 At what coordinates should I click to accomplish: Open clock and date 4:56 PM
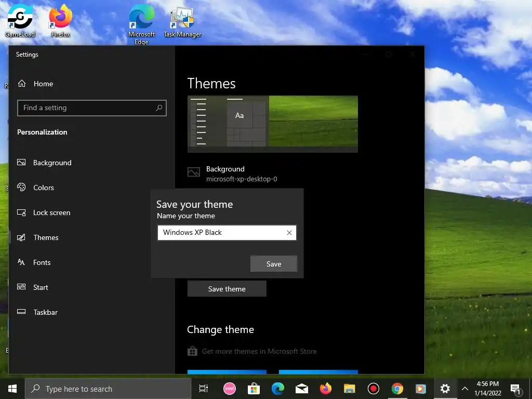coord(488,389)
